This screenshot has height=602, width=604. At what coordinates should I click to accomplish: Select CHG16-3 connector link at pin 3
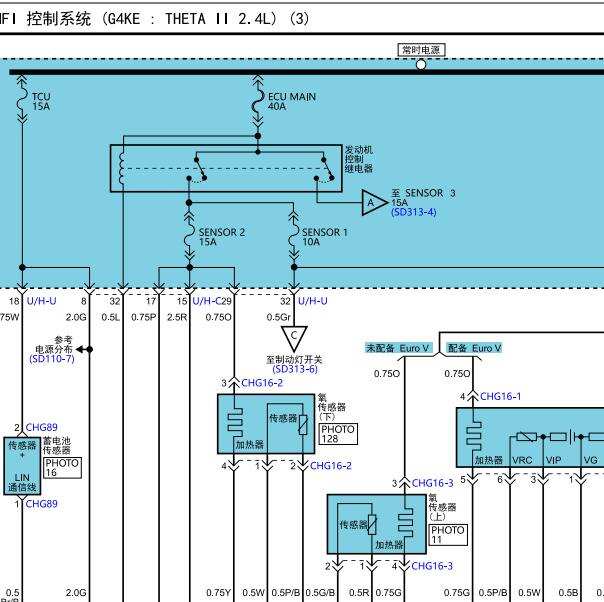point(433,483)
